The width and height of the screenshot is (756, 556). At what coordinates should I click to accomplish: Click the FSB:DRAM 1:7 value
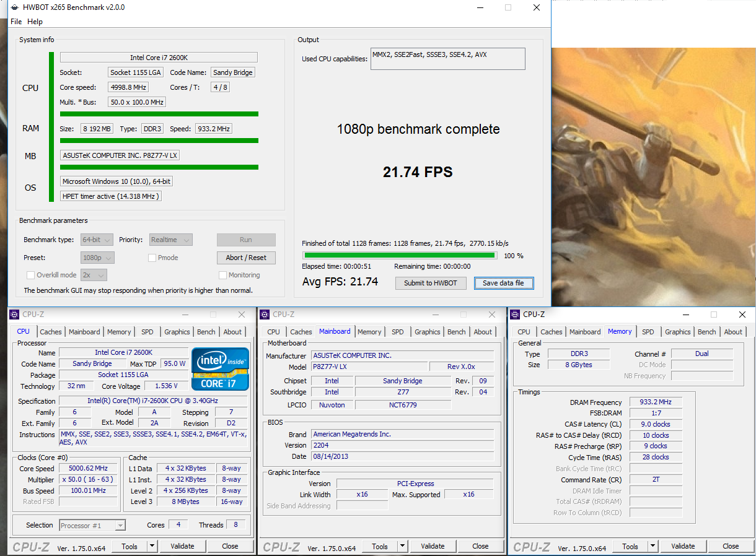click(656, 413)
